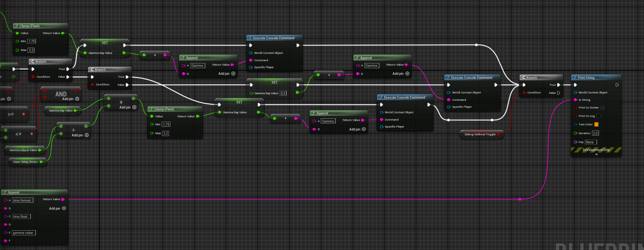
Task: Click the Add pin icon on the divide node
Action: coord(87,135)
